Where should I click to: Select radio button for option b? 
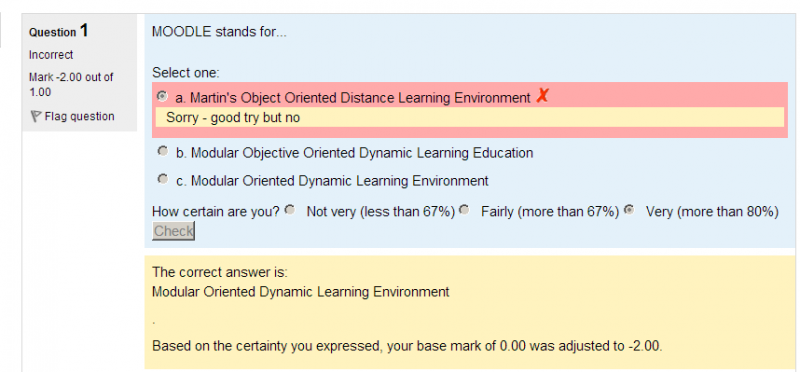[162, 151]
